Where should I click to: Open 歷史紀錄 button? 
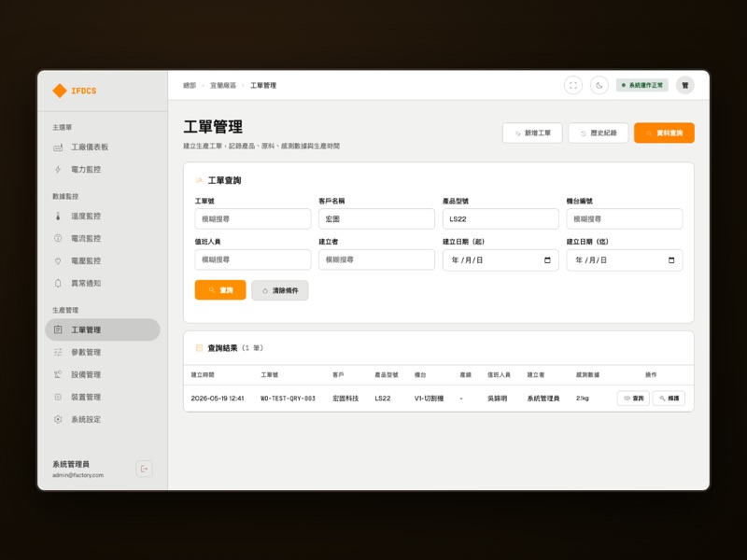pos(599,133)
